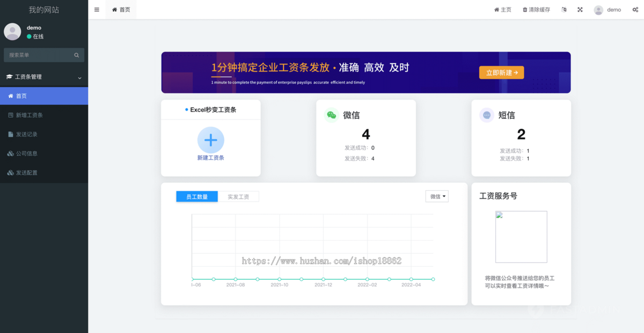This screenshot has height=333, width=644.
Task: Open the 微信 chart filter dropdown
Action: (x=437, y=196)
